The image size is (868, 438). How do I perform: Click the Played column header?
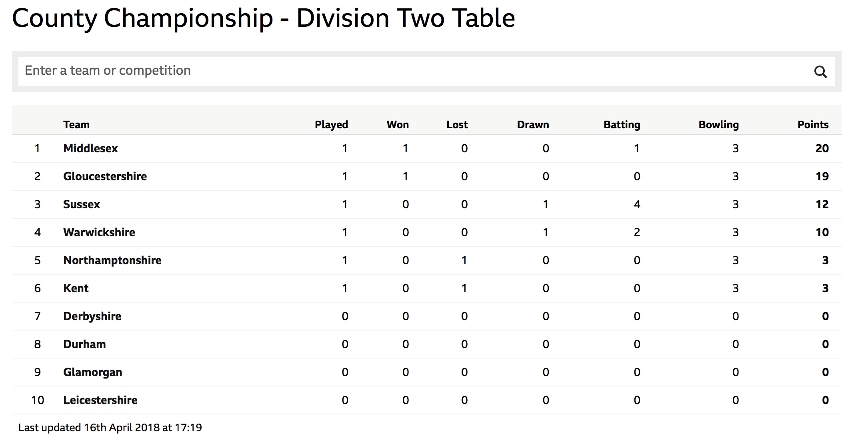pos(331,125)
